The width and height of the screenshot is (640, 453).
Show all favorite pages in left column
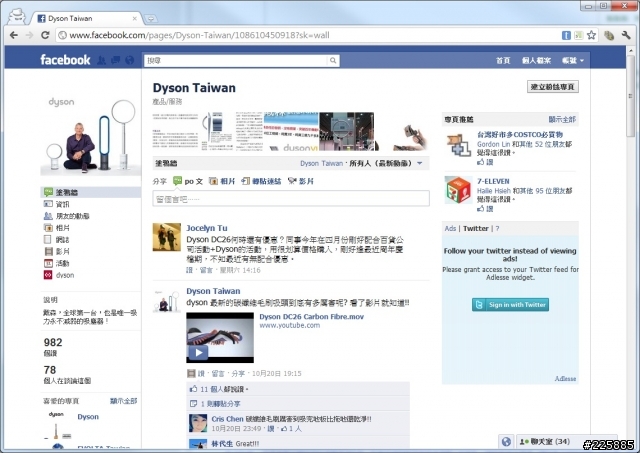point(124,401)
